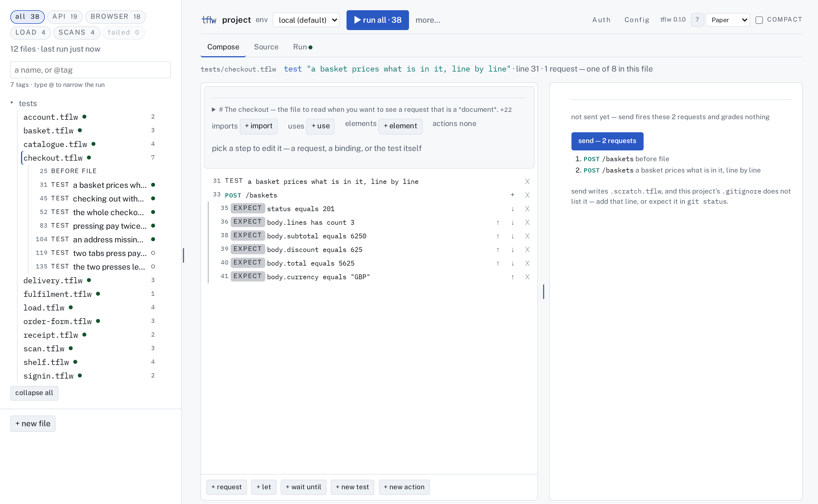This screenshot has width=818, height=504.
Task: Select the 'all 38' filter chip
Action: (27, 17)
